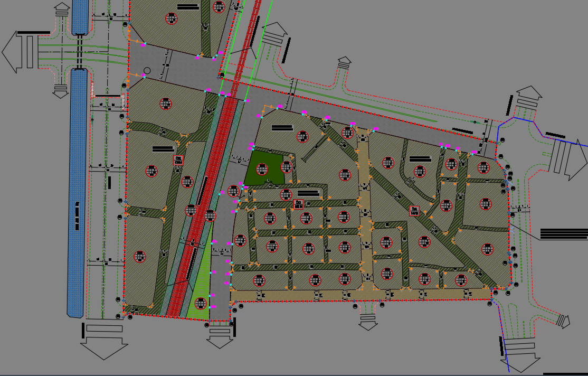The height and width of the screenshot is (376, 588).
Task: Click the small right-pointing arrow at lower right
Action: click(564, 321)
